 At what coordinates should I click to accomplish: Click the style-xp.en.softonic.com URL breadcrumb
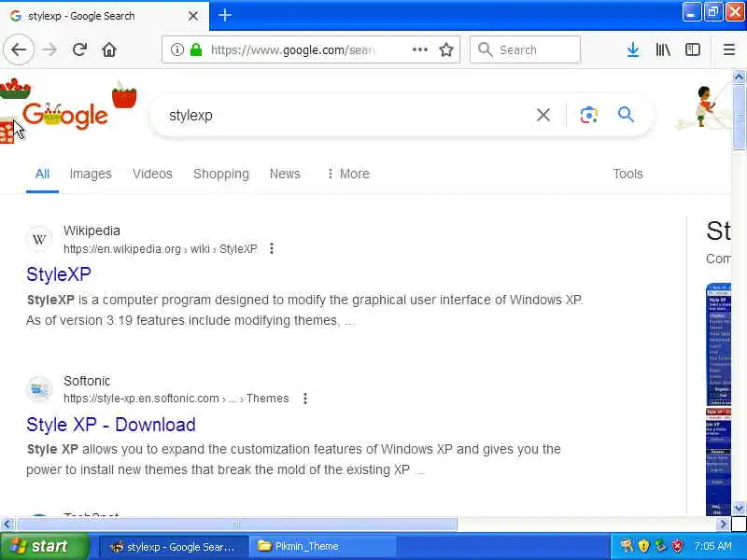[176, 399]
